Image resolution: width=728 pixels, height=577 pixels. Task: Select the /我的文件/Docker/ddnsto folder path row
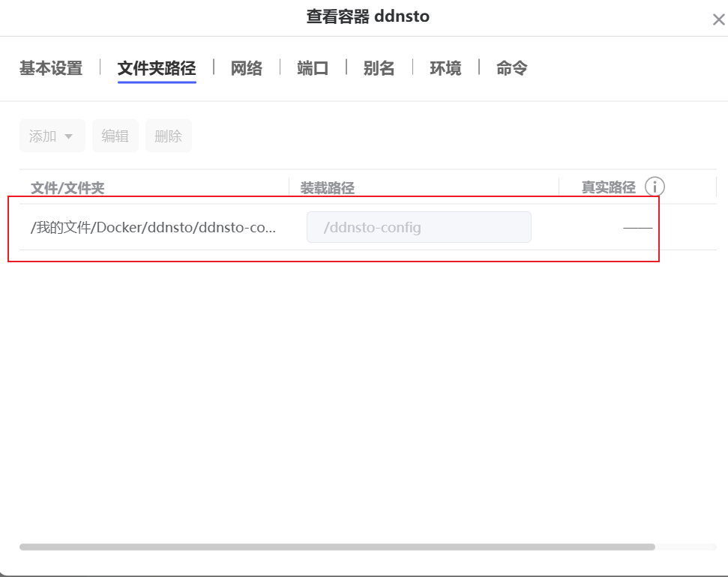(153, 228)
